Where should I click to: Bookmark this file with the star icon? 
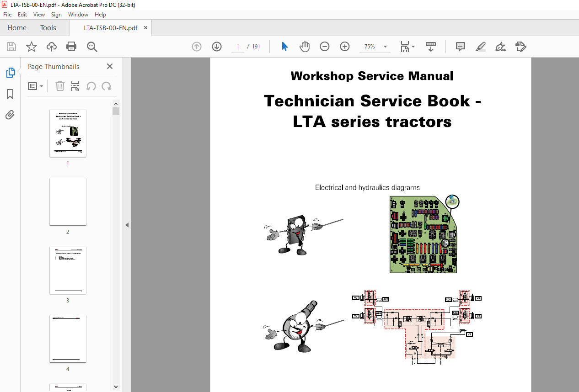point(32,47)
